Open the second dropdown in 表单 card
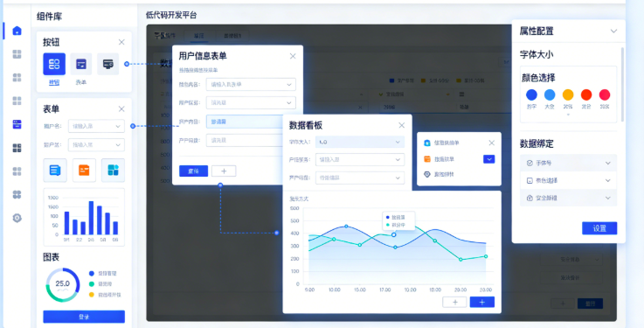This screenshot has height=328, width=644. coord(96,144)
